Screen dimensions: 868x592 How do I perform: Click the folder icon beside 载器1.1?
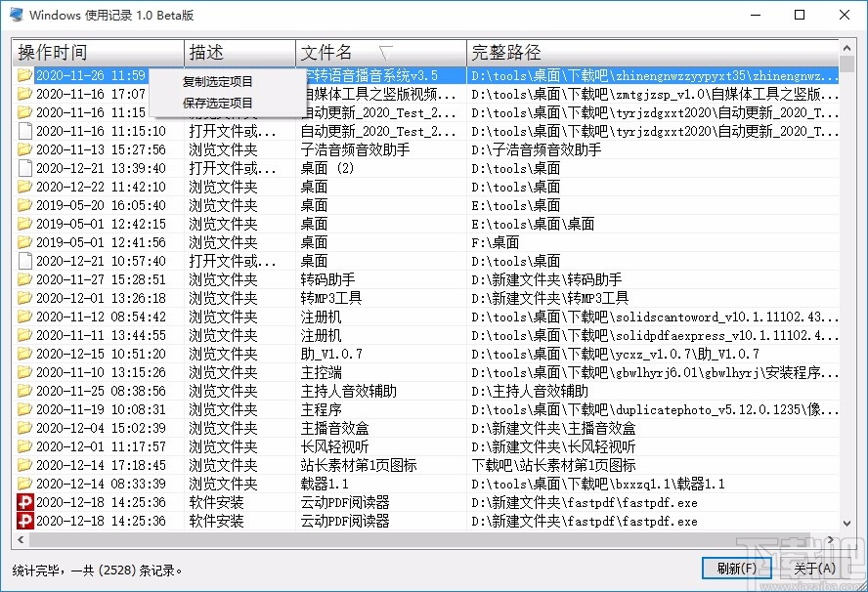(x=24, y=484)
